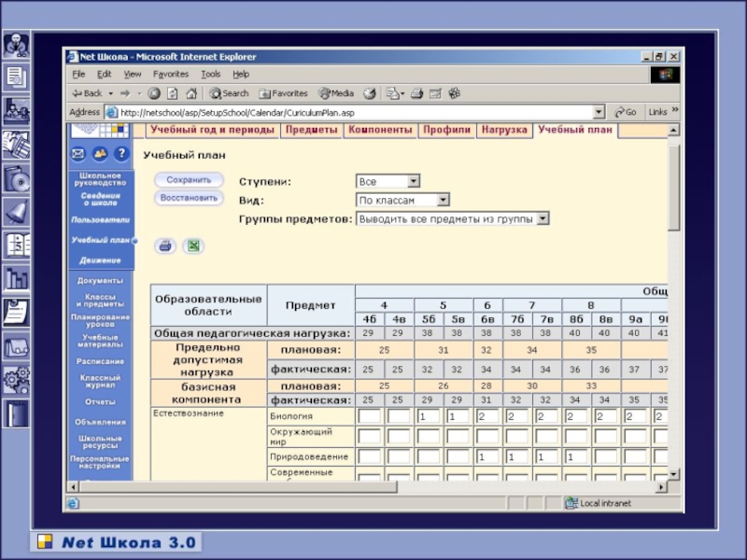Click the users icon beside the envelope
This screenshot has height=560, width=747.
coord(99,154)
